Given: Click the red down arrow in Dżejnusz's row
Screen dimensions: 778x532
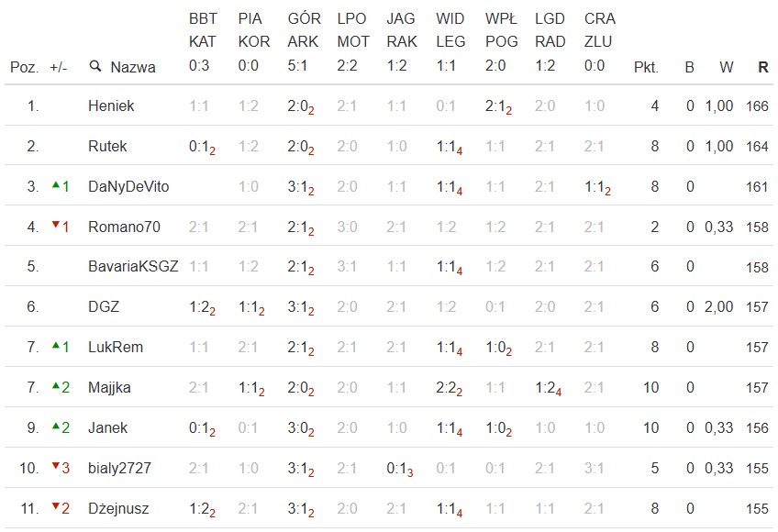Looking at the screenshot, I should [x=55, y=508].
